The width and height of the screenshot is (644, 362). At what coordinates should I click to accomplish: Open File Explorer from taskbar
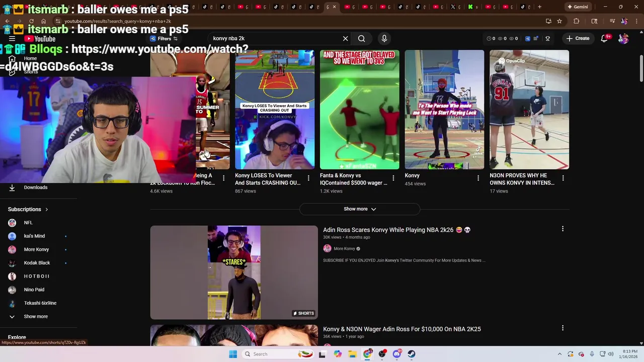point(352,354)
